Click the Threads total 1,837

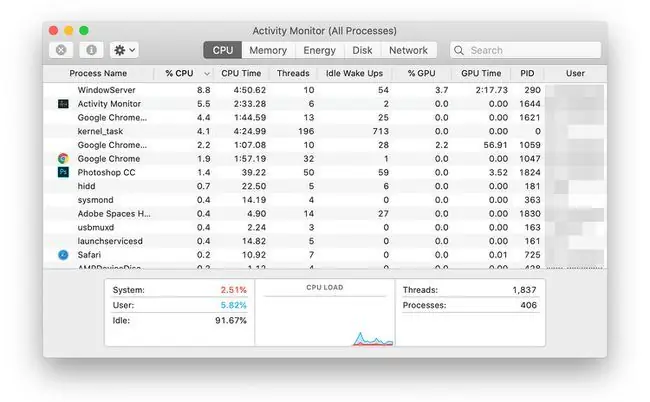pyautogui.click(x=524, y=290)
